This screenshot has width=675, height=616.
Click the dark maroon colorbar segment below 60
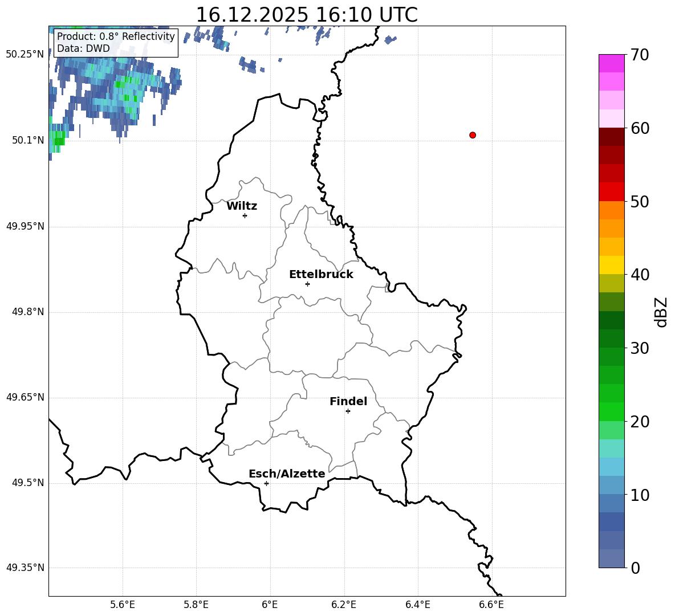pyautogui.click(x=611, y=137)
